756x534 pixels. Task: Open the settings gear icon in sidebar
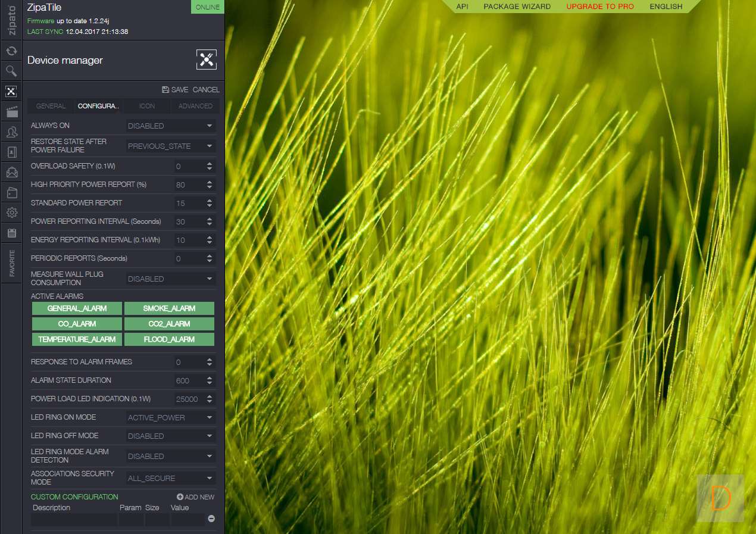pos(11,213)
